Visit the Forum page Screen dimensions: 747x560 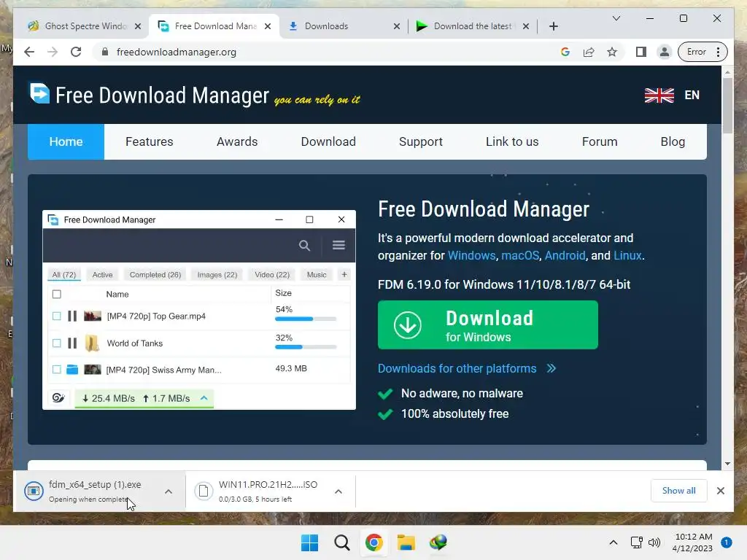pos(600,141)
